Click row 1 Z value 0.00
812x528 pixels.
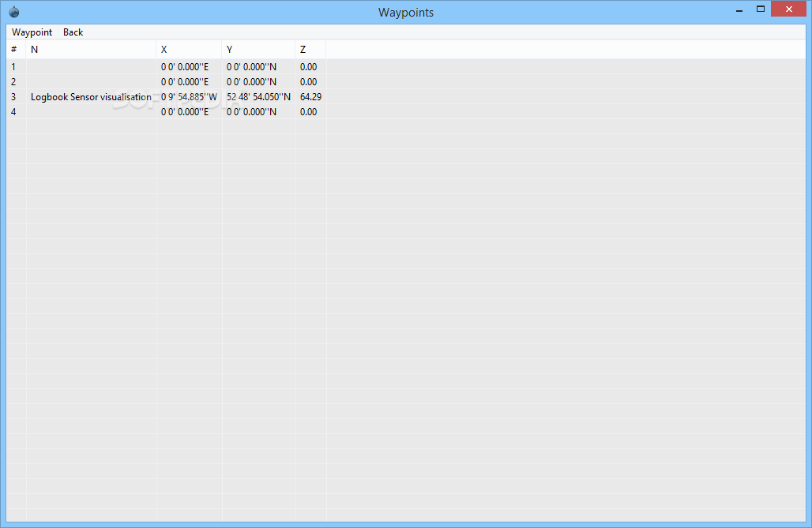click(309, 67)
